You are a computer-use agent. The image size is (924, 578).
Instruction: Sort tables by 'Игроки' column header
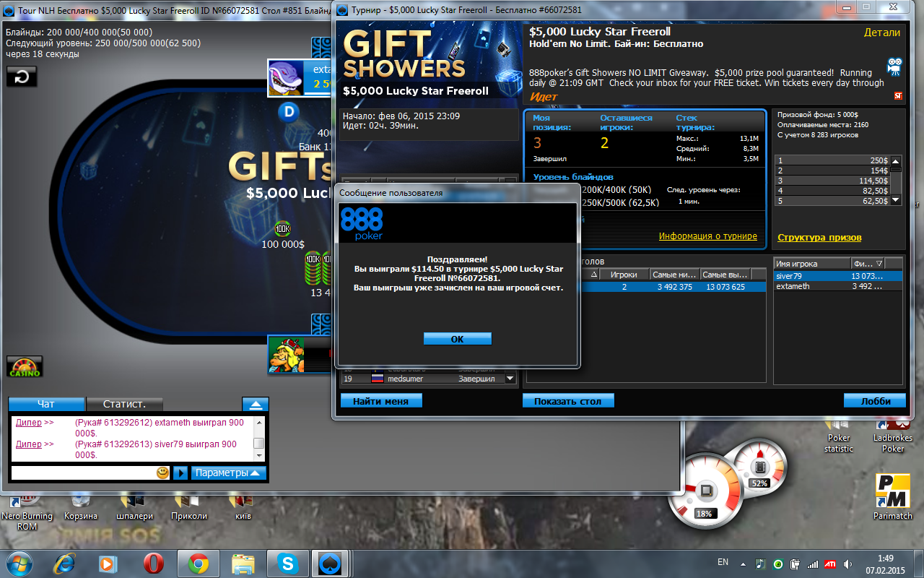[624, 275]
